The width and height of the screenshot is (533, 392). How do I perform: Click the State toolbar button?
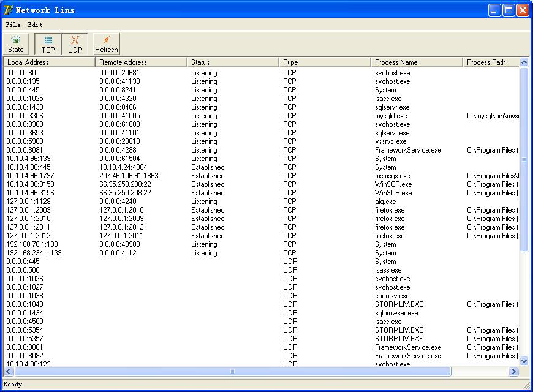pyautogui.click(x=16, y=44)
